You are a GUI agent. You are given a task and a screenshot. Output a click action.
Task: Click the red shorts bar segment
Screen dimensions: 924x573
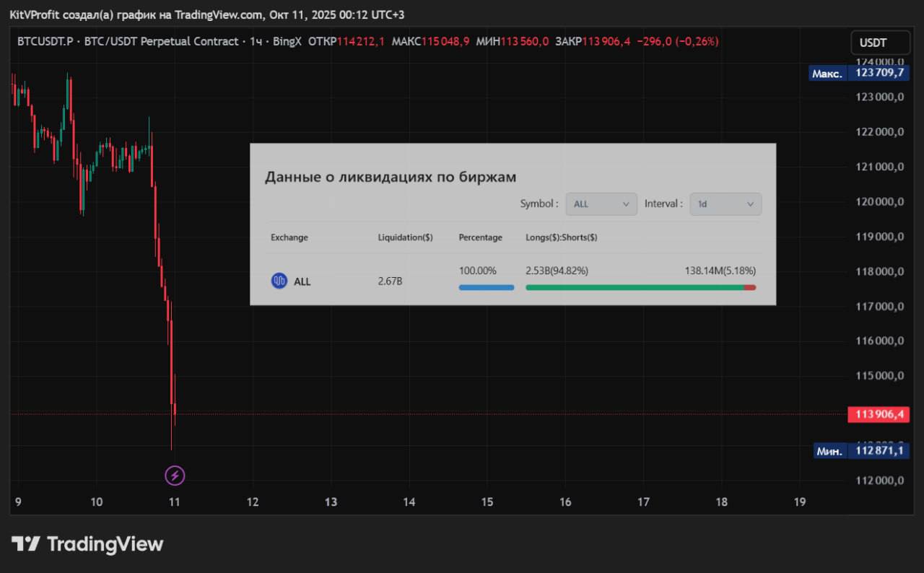pos(749,287)
